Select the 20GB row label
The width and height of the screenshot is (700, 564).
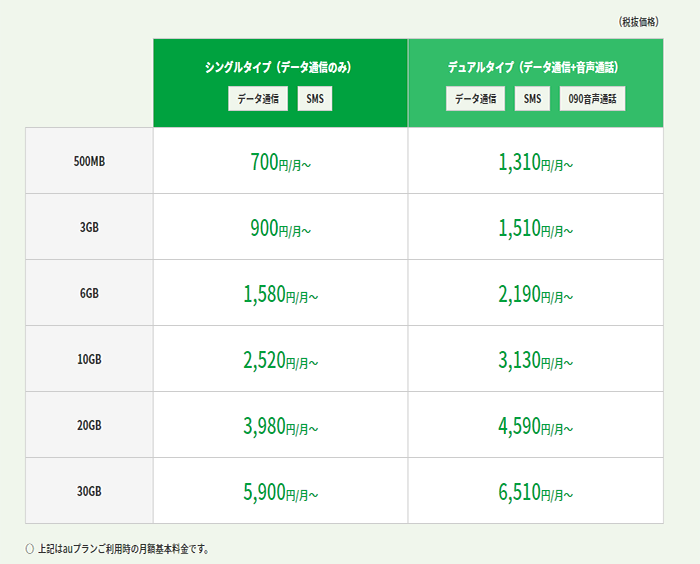click(x=89, y=425)
